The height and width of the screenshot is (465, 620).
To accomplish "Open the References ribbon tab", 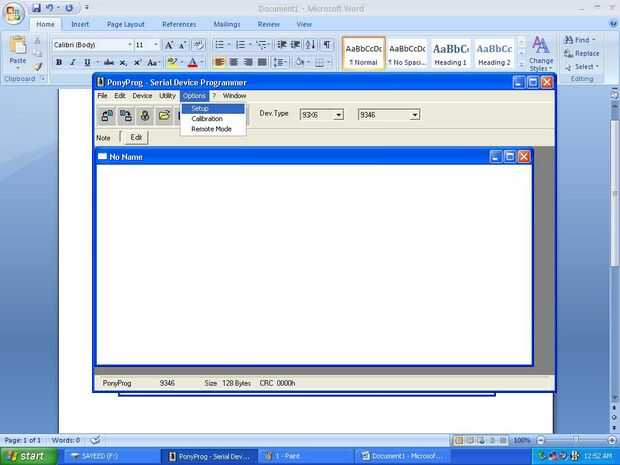I will click(179, 24).
